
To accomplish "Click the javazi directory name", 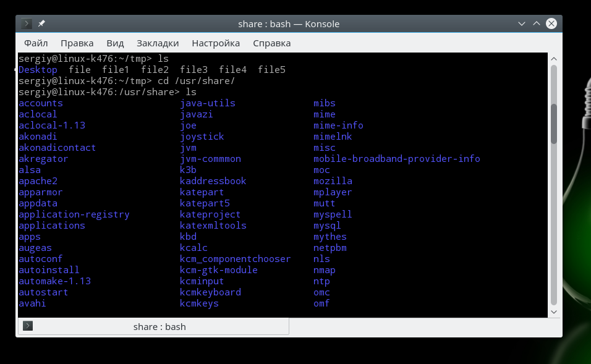I will click(197, 114).
